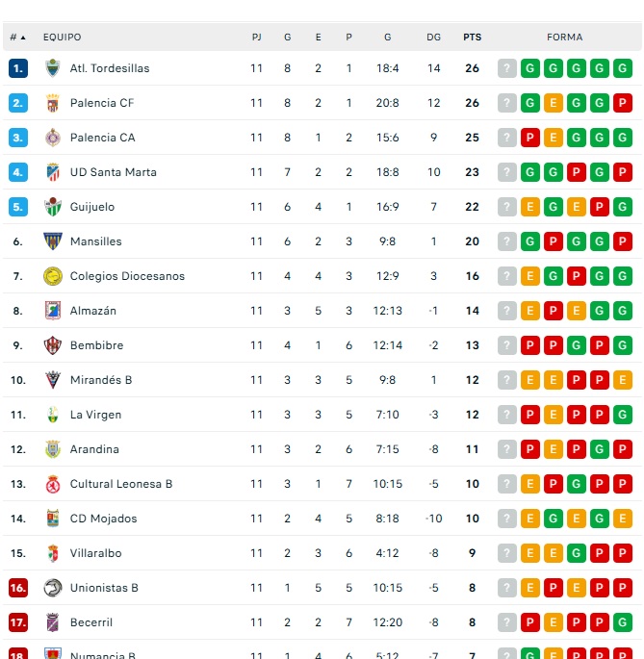Sort standings by PTS column header
The height and width of the screenshot is (659, 644).
pyautogui.click(x=472, y=38)
